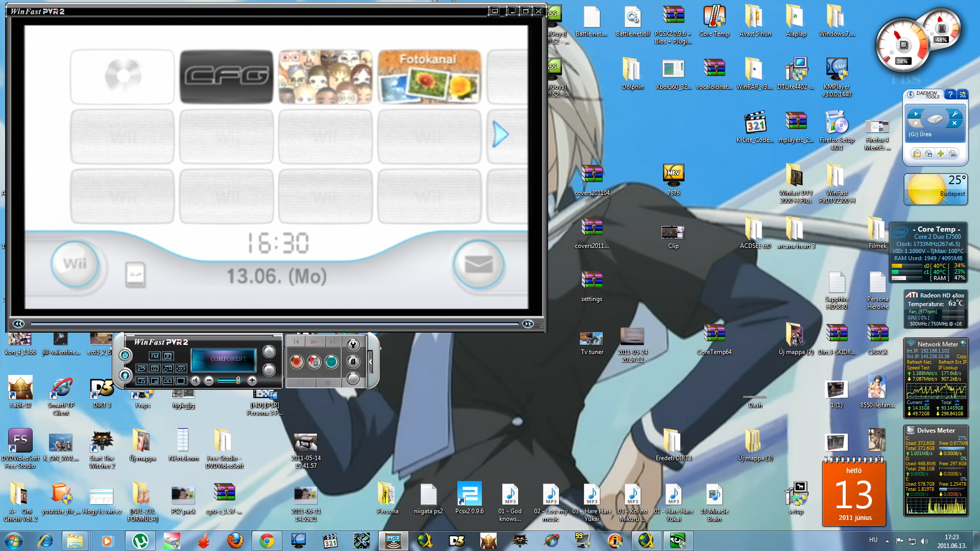Click the stop square on playback panel
980x551 pixels.
pos(327,383)
